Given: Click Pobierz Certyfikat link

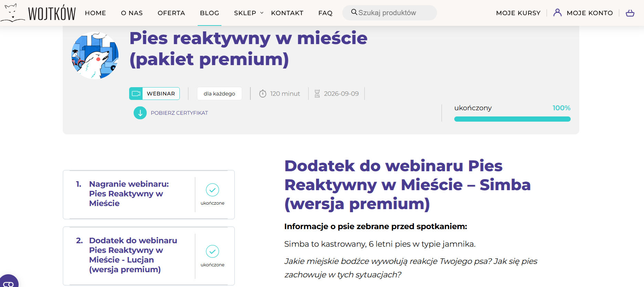Looking at the screenshot, I should click(x=179, y=113).
